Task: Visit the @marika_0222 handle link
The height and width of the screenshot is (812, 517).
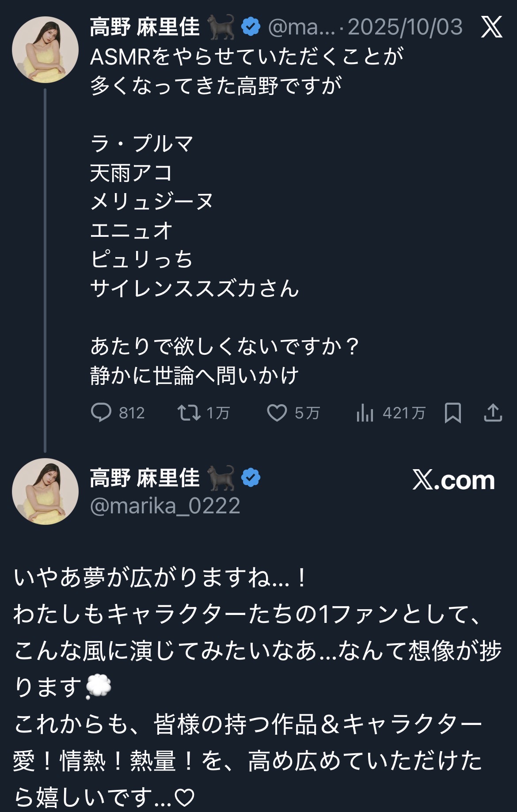Action: [x=165, y=506]
